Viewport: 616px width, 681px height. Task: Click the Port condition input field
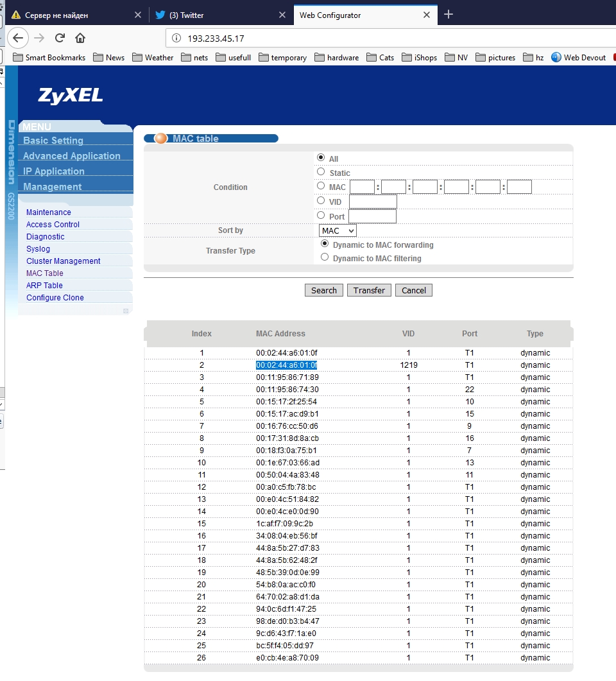coord(372,216)
